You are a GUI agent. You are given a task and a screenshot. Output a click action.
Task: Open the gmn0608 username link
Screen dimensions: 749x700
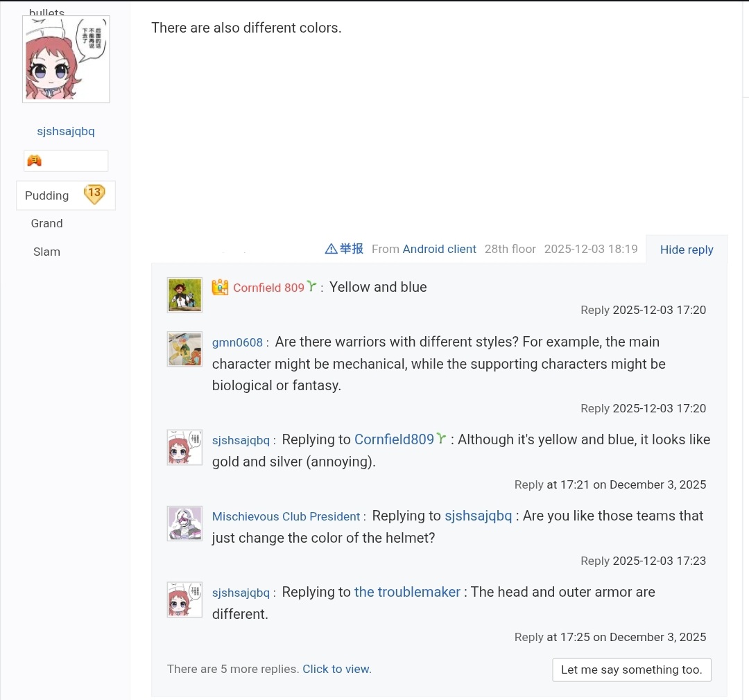tap(237, 342)
